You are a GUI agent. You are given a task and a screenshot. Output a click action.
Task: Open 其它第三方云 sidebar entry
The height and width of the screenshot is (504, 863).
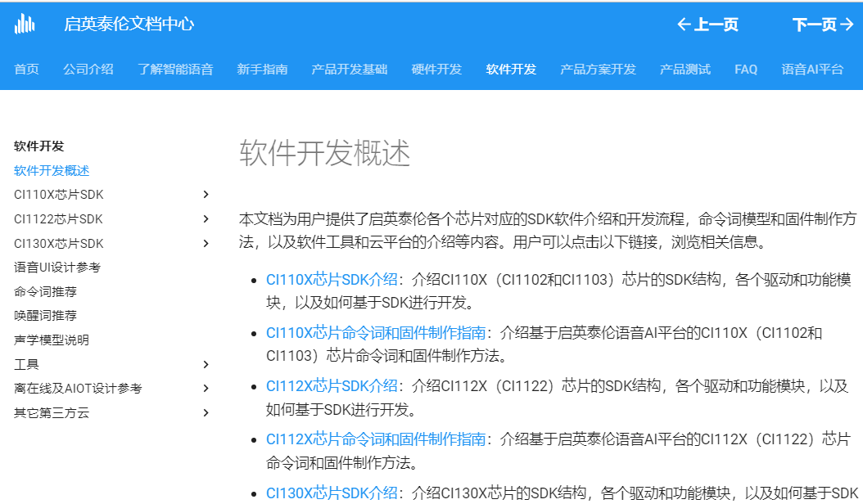coord(52,412)
